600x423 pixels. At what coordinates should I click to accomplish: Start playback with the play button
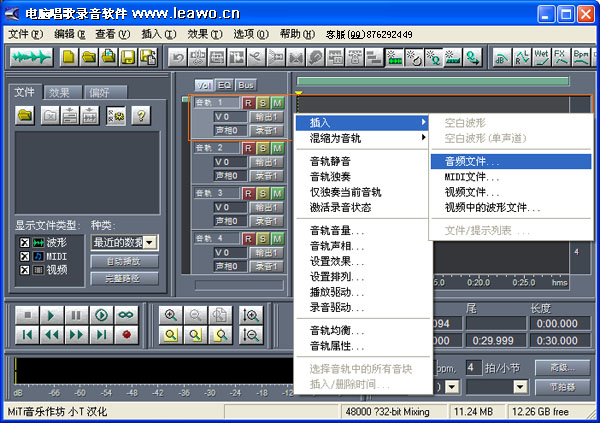[52, 315]
